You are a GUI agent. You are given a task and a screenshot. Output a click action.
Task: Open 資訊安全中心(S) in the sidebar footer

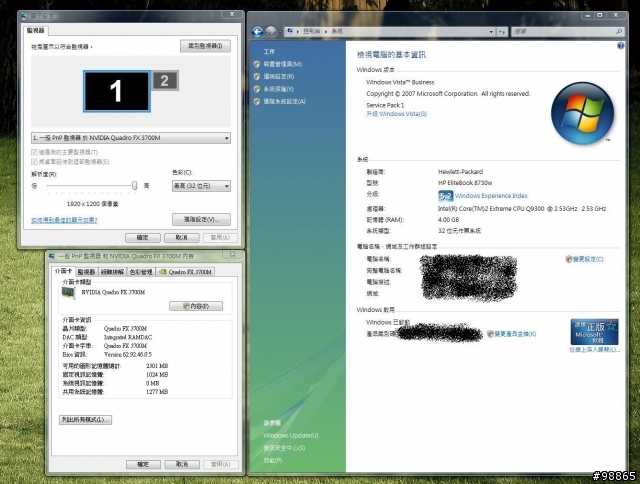(284, 448)
